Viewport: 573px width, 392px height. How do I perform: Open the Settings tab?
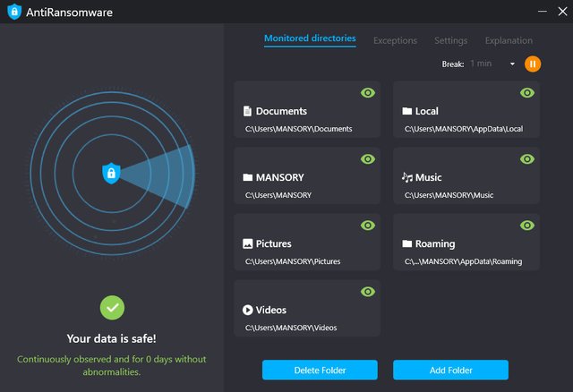click(x=450, y=40)
